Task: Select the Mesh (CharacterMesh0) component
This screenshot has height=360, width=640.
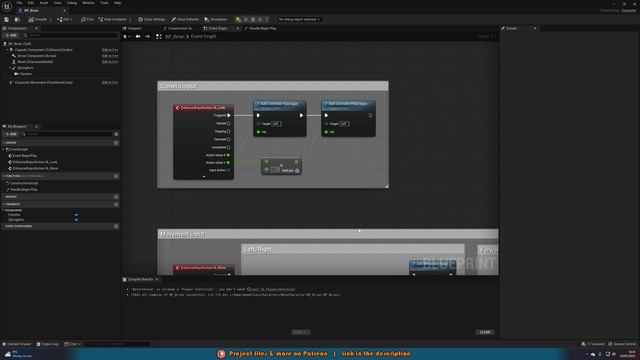Action: (x=34, y=62)
